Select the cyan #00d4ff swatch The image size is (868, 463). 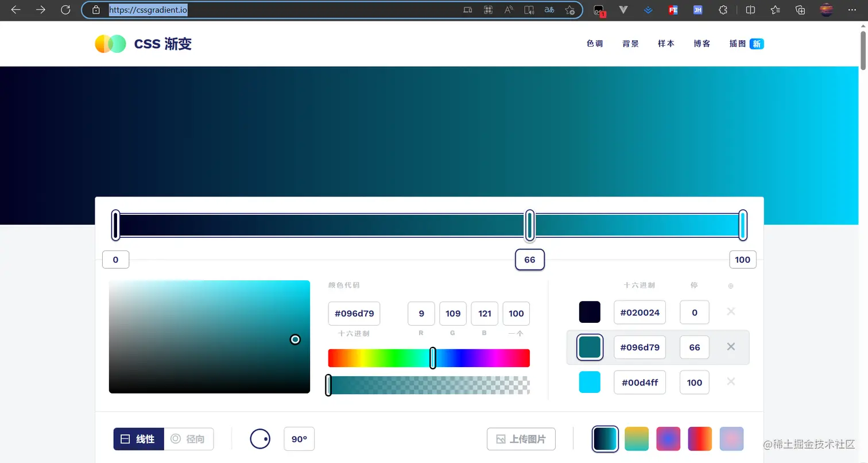(590, 382)
